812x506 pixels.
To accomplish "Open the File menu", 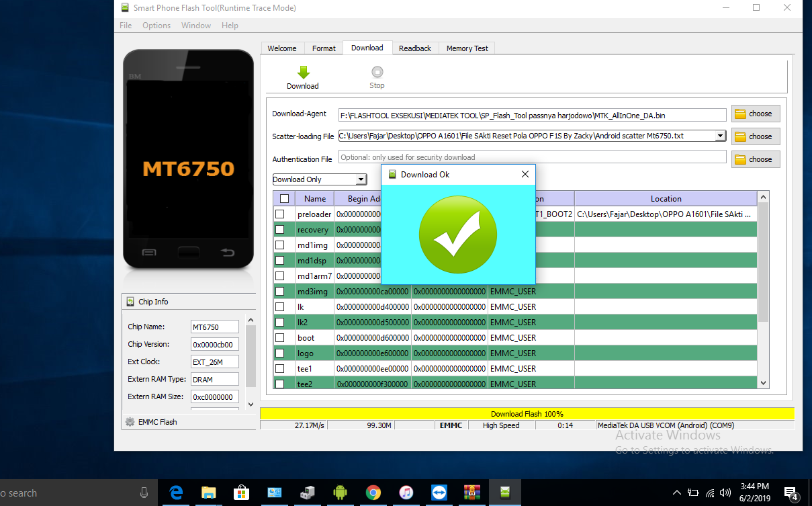I will click(x=126, y=26).
